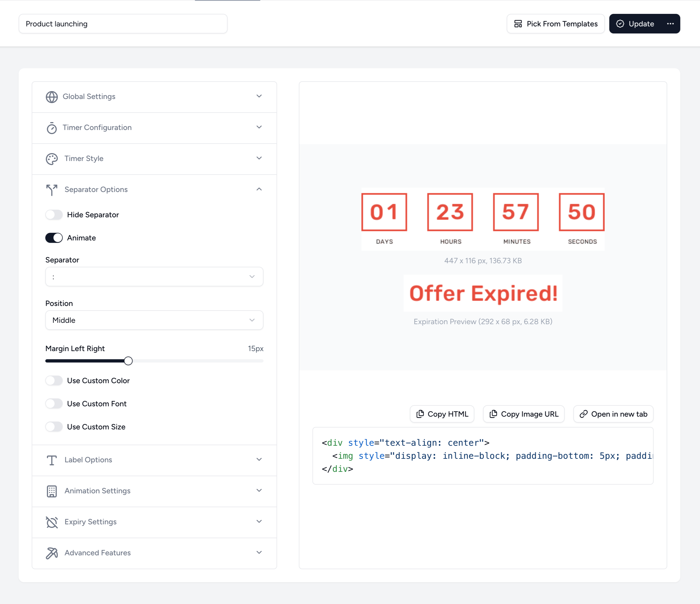Click the Advanced Features pickaxe icon
The width and height of the screenshot is (700, 604).
pyautogui.click(x=51, y=553)
